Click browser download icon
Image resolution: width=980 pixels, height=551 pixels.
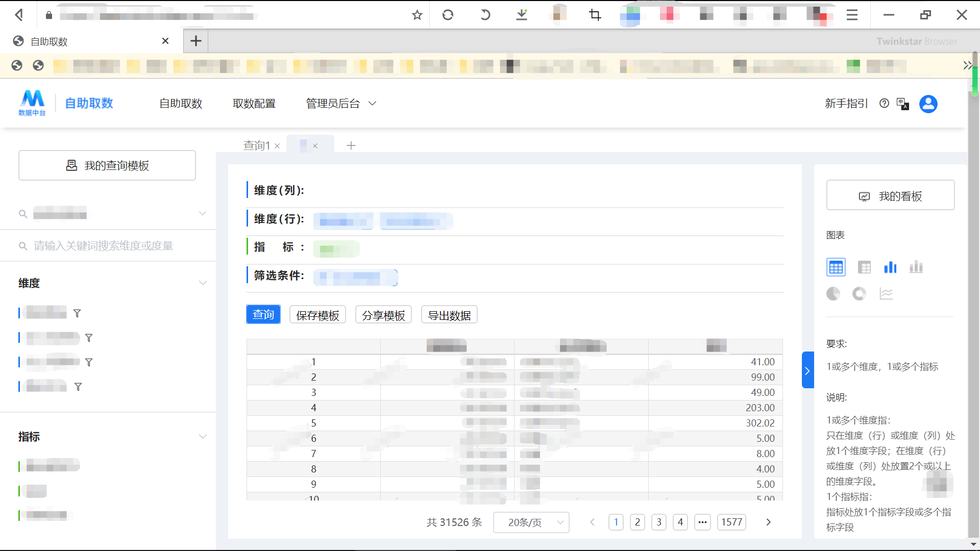(x=522, y=15)
